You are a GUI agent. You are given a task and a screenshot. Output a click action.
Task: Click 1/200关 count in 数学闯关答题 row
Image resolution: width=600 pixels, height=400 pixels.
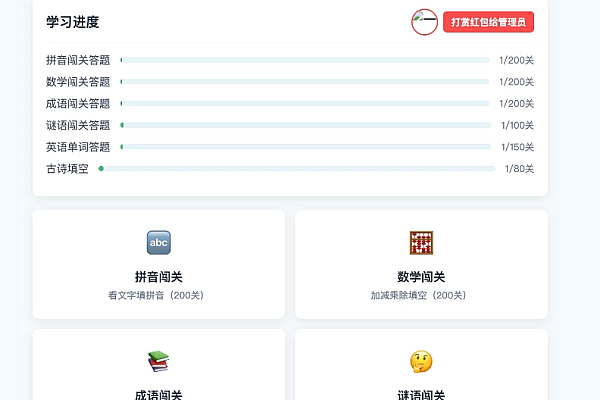517,82
